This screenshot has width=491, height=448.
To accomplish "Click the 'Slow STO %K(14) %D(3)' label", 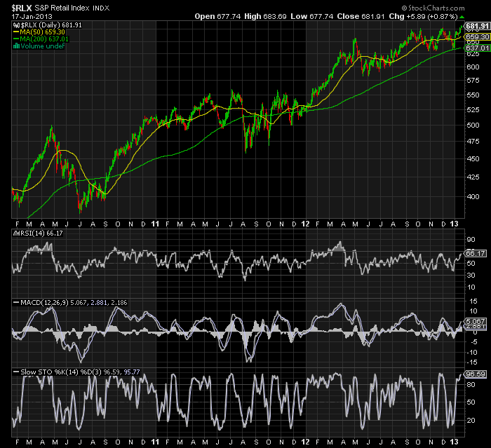I will pyautogui.click(x=61, y=372).
